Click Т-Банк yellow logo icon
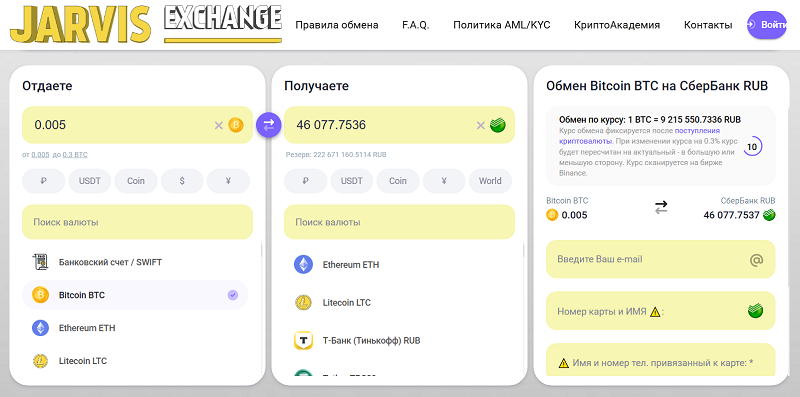 click(x=303, y=340)
